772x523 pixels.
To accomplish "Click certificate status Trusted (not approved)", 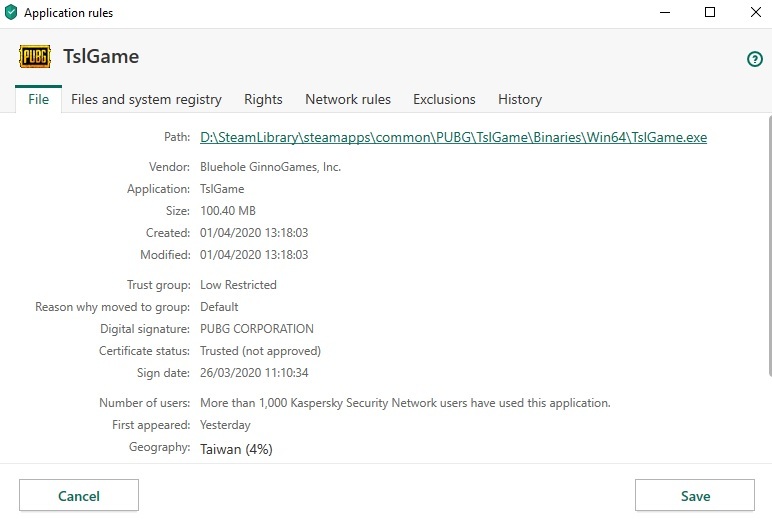I will click(x=260, y=351).
